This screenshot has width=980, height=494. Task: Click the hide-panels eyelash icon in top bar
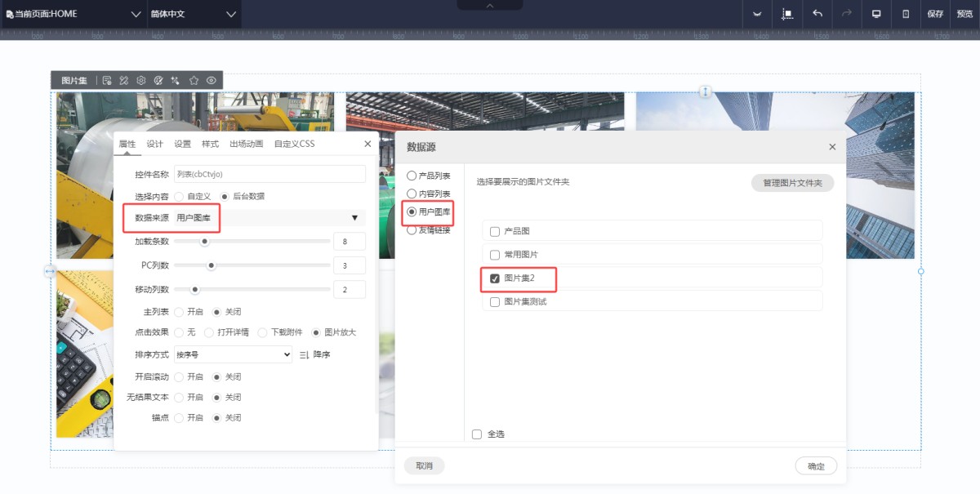[x=757, y=14]
